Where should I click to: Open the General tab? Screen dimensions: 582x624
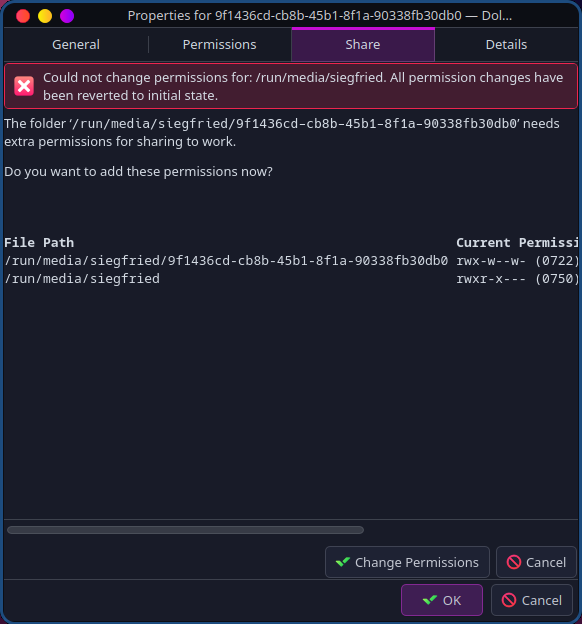(x=76, y=45)
